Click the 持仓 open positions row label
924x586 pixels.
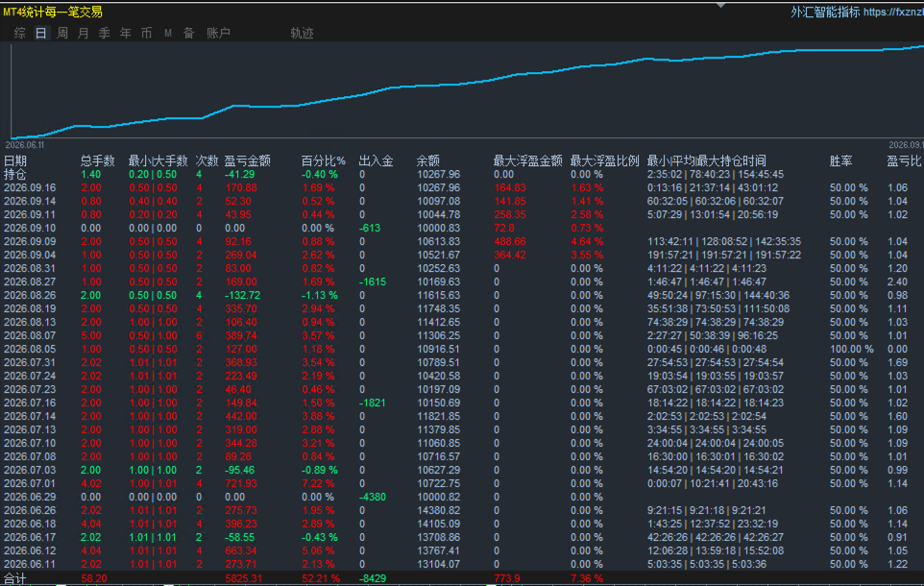pyautogui.click(x=15, y=174)
